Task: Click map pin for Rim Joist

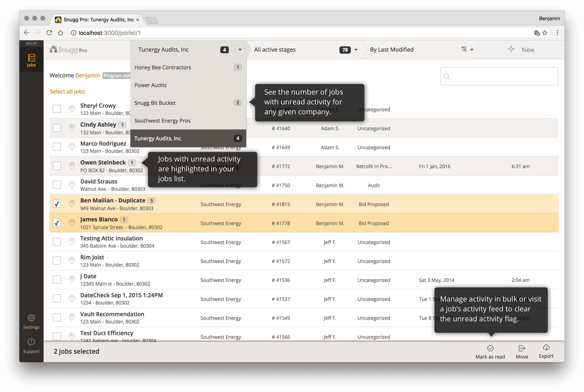Action: click(72, 261)
